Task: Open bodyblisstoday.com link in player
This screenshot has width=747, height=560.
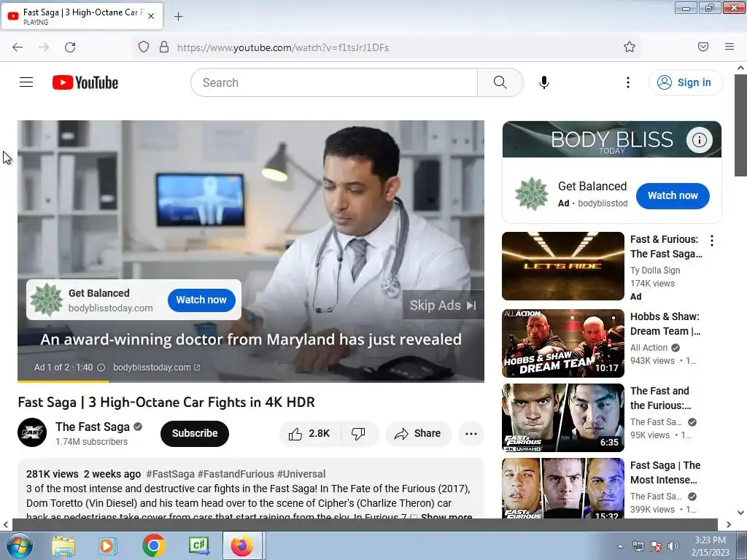Action: tap(156, 367)
